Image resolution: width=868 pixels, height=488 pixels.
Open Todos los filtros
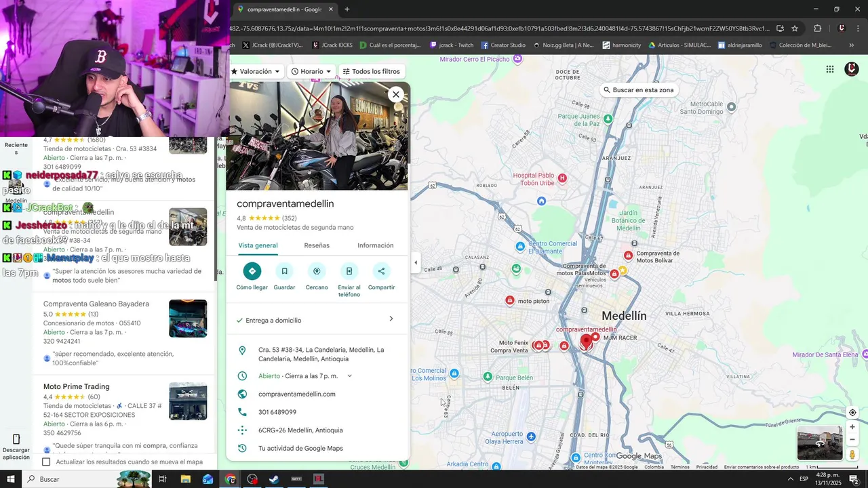371,71
